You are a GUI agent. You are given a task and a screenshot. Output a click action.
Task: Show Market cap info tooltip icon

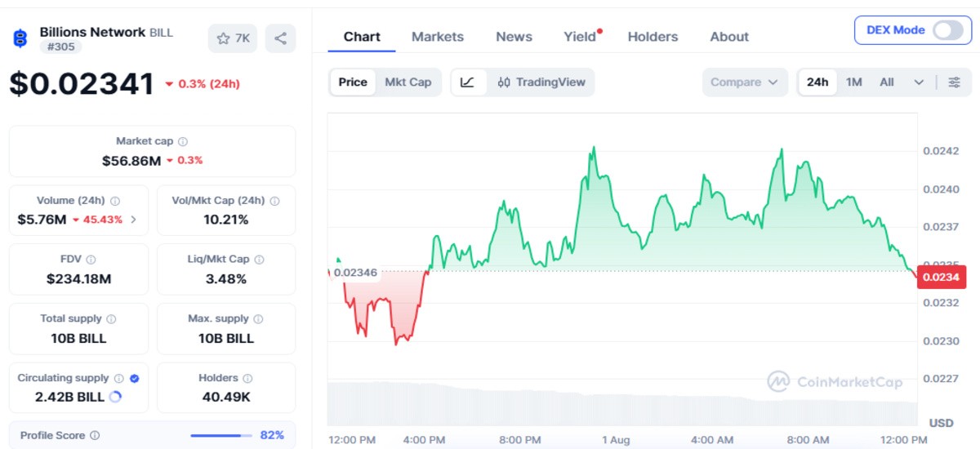[x=183, y=142]
